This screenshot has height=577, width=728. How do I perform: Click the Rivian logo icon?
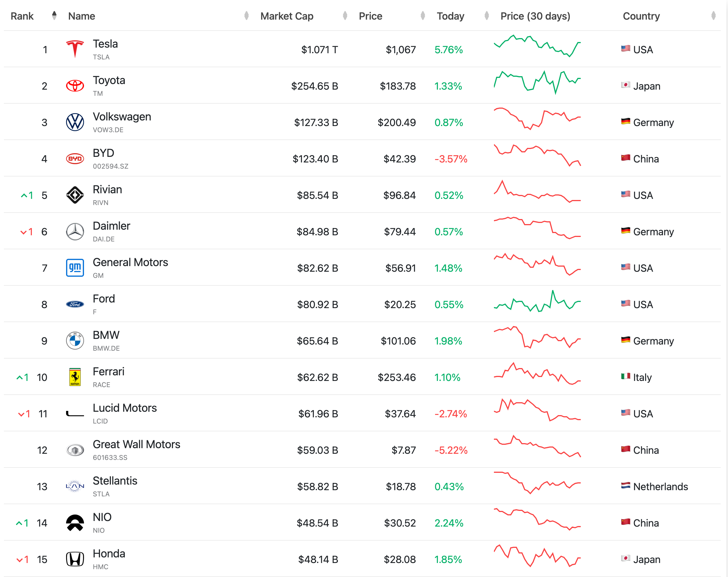75,195
